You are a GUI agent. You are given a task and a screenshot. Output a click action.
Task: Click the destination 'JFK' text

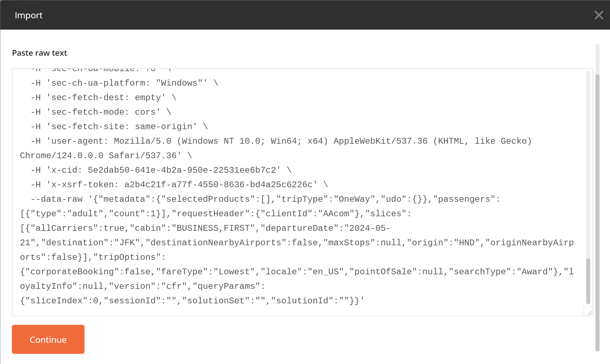coord(127,243)
